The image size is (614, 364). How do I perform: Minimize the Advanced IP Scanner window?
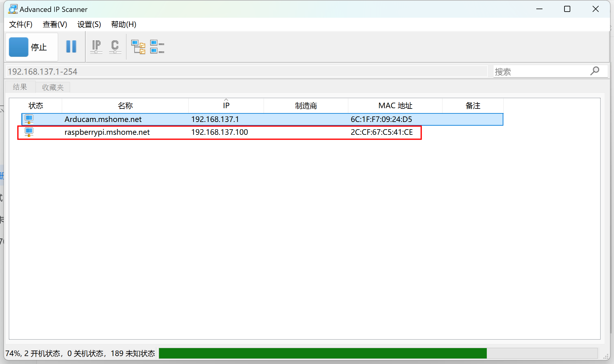click(x=539, y=9)
